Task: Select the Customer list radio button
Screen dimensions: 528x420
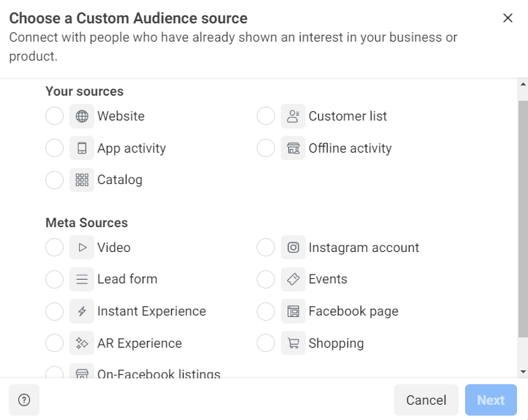Action: (266, 116)
